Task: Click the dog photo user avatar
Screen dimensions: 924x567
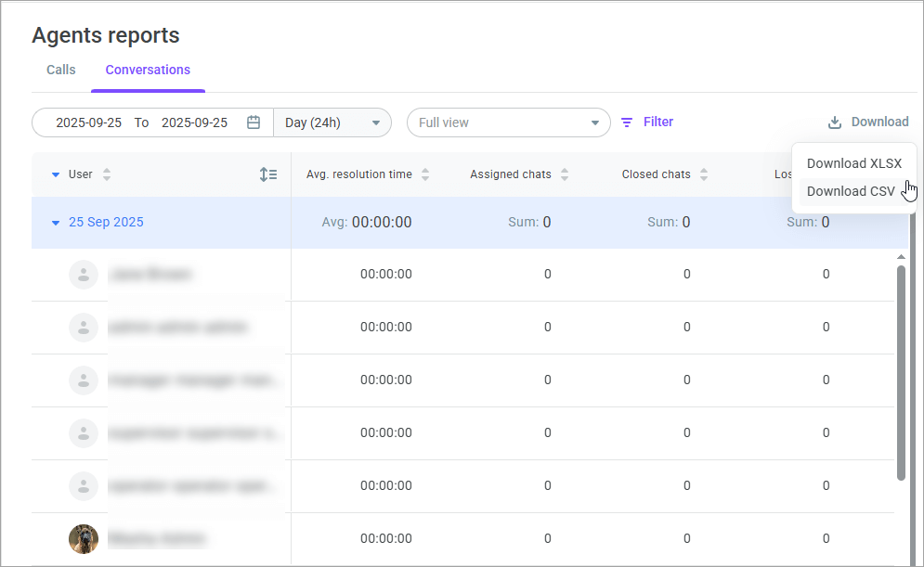Action: [84, 538]
